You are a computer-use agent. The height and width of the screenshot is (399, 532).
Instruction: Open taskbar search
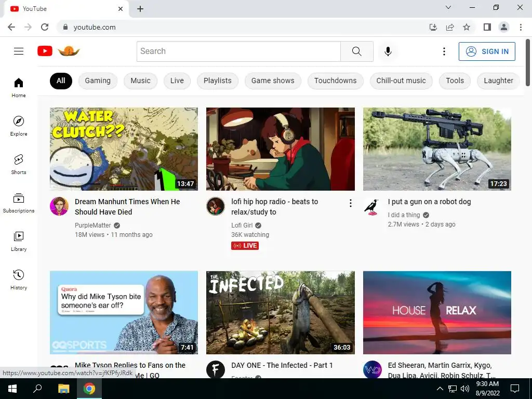(x=37, y=389)
